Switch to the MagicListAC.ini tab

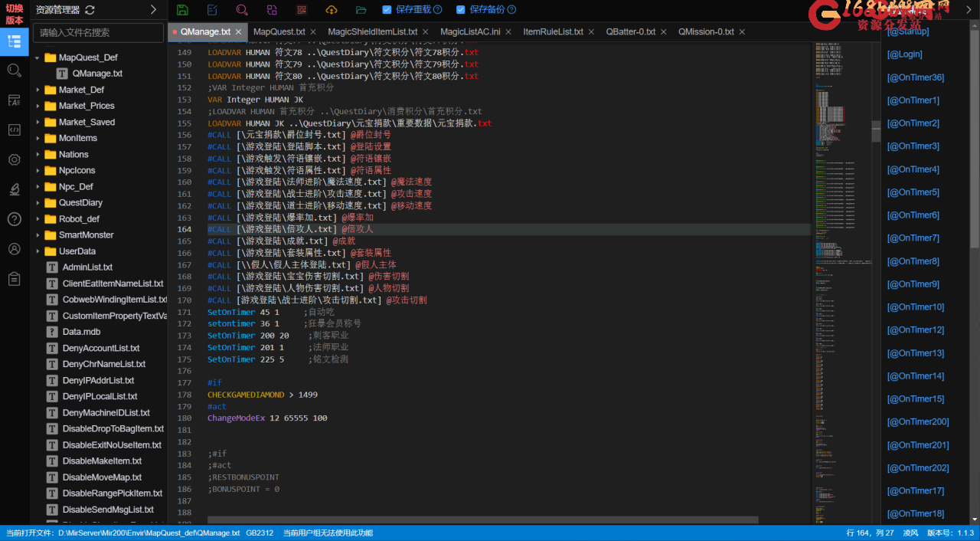coord(470,32)
